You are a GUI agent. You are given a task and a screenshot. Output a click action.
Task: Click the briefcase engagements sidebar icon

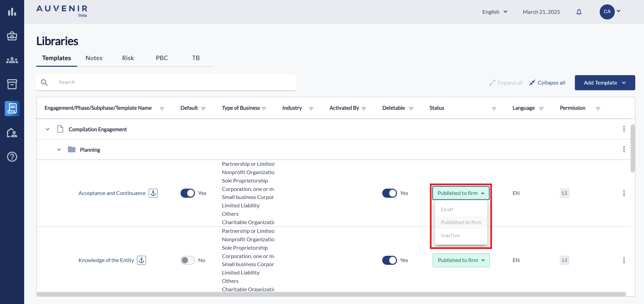(12, 36)
